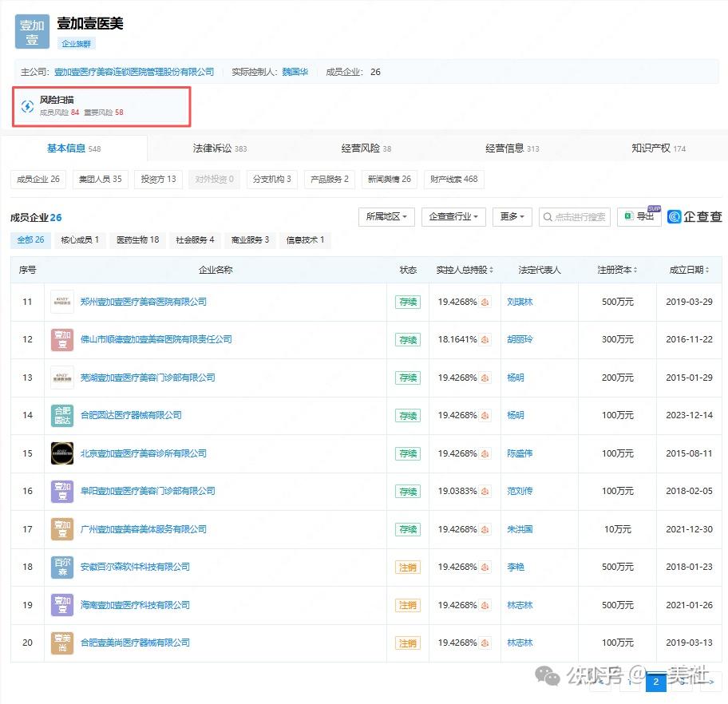This screenshot has width=728, height=704.
Task: Click the current page 2 pagination button
Action: 656,682
